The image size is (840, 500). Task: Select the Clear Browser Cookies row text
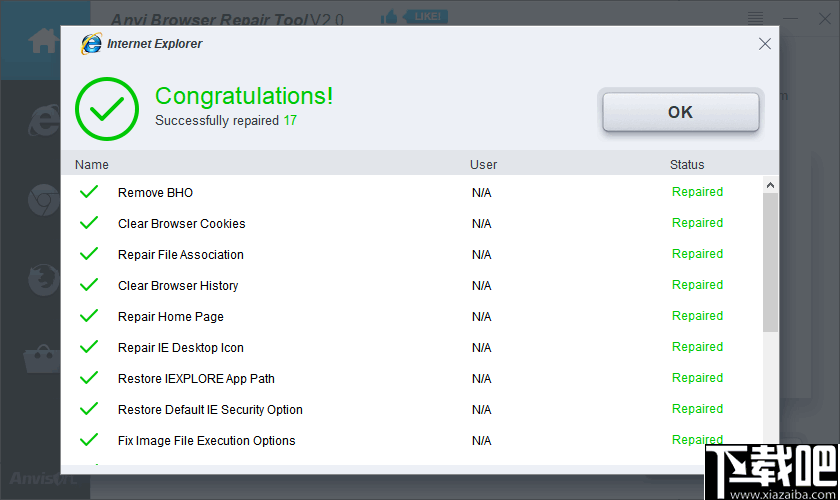click(182, 223)
